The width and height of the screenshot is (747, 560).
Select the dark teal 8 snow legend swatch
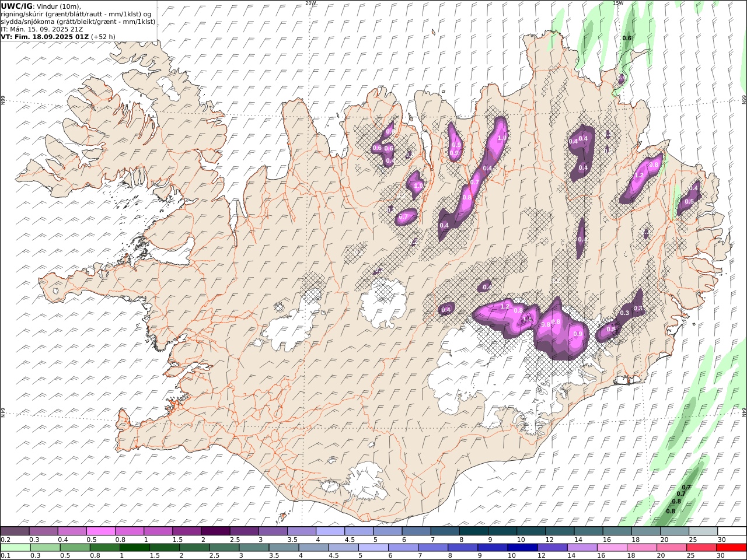coord(473,531)
